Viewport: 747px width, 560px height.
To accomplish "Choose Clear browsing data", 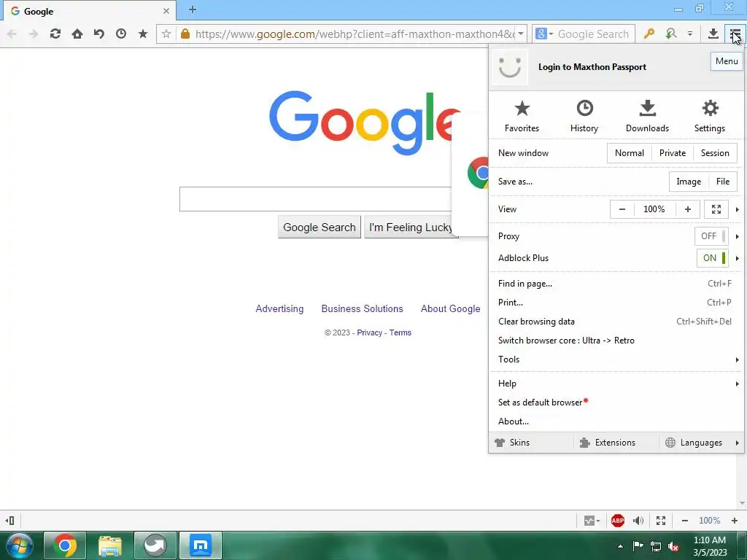I will (x=616, y=322).
